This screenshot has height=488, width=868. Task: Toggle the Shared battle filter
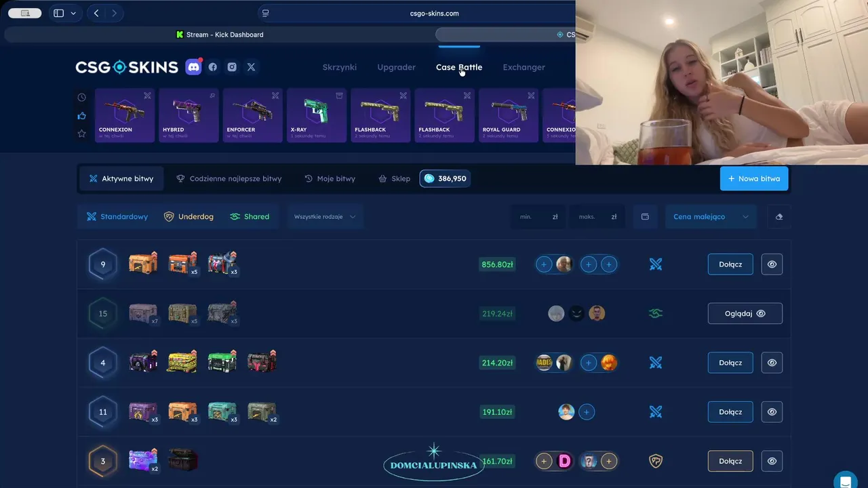coord(250,217)
